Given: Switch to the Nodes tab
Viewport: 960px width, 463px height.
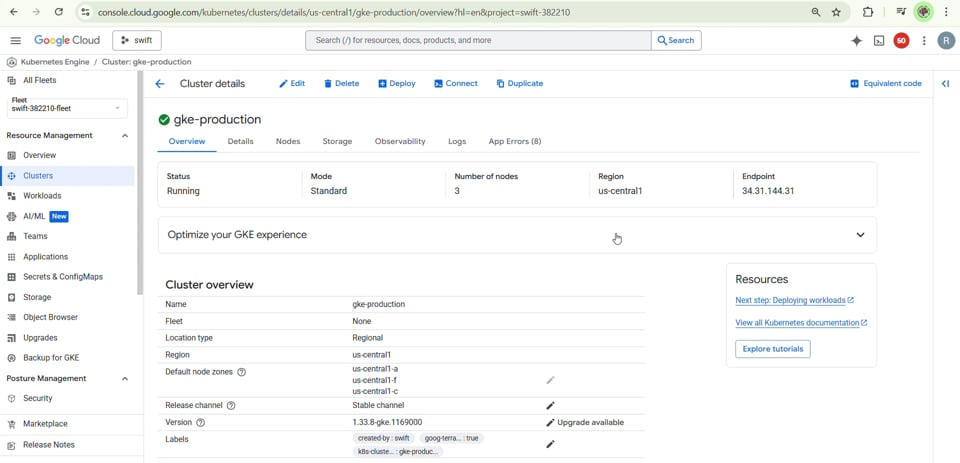Looking at the screenshot, I should tap(288, 141).
